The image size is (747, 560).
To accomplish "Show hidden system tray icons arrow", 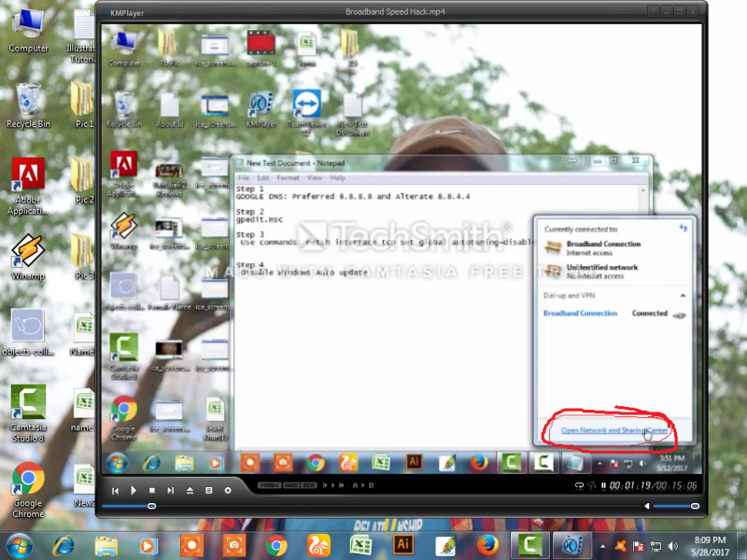I will pos(602,547).
